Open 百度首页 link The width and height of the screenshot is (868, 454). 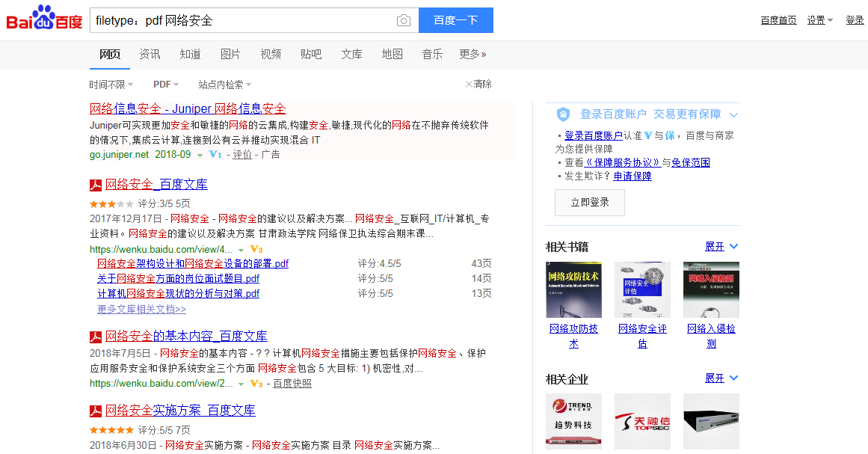tap(778, 20)
